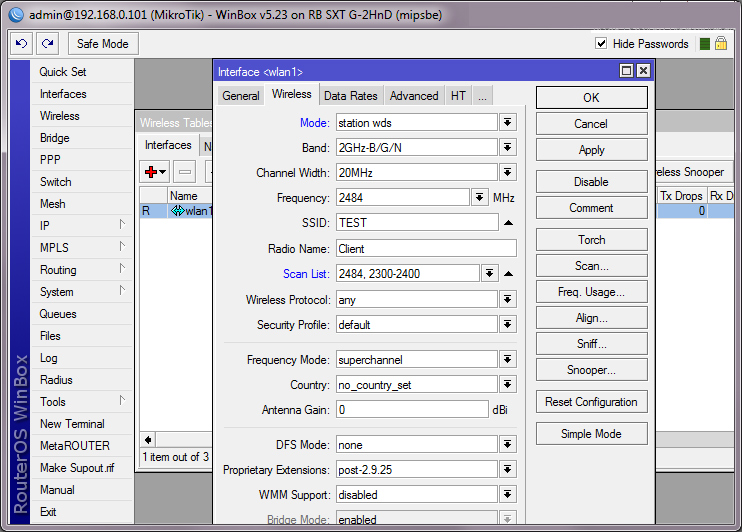Open Quick Set in the sidebar
The image size is (742, 532).
81,72
